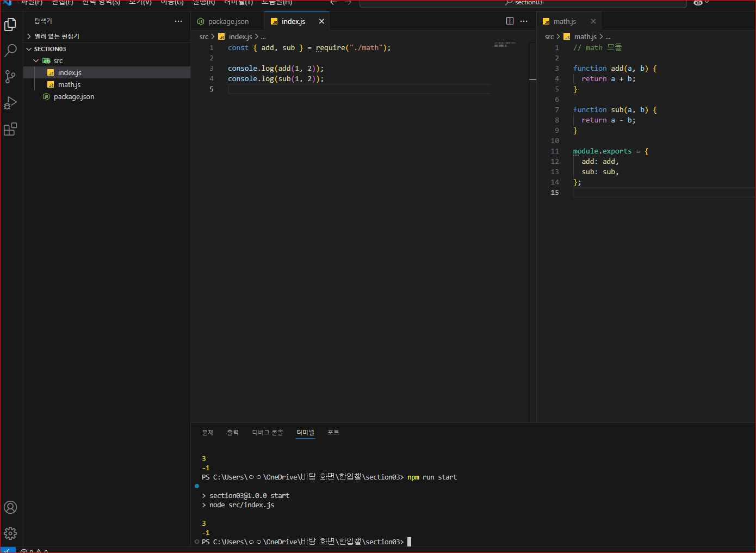The image size is (756, 553).
Task: Click the breadcrumb chevron after index.js
Action: [257, 37]
